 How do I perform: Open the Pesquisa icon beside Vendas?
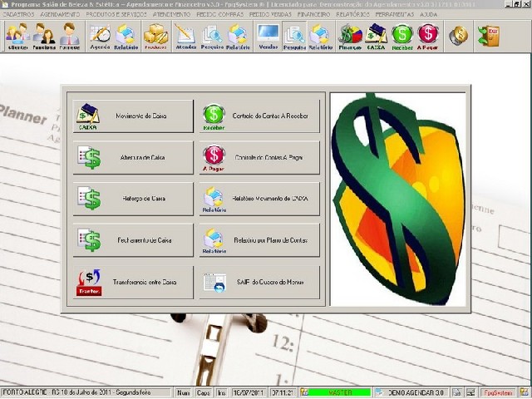[294, 36]
